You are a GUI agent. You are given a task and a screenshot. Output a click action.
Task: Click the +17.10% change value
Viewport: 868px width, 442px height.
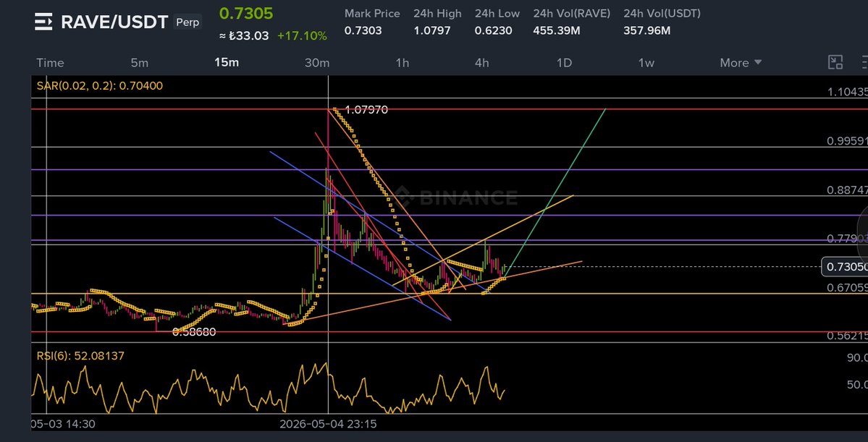[x=303, y=36]
